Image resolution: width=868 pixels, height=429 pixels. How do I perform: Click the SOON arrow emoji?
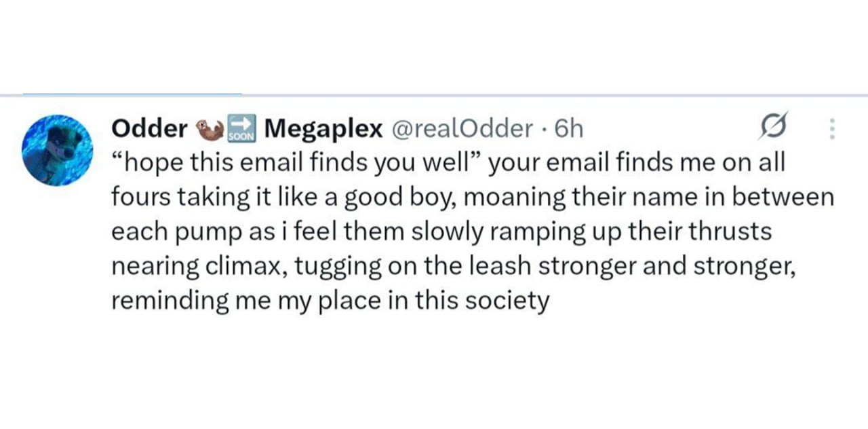click(x=241, y=128)
